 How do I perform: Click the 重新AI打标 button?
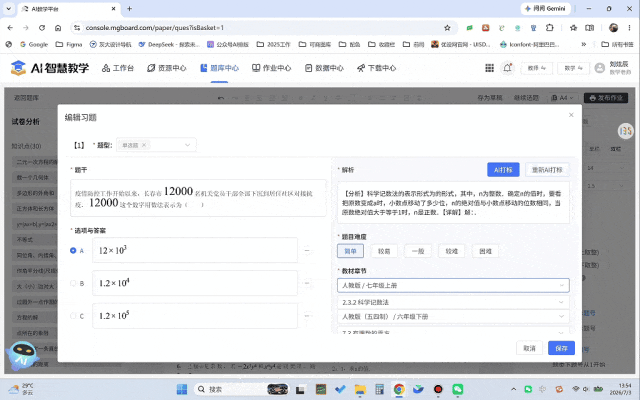coord(547,170)
